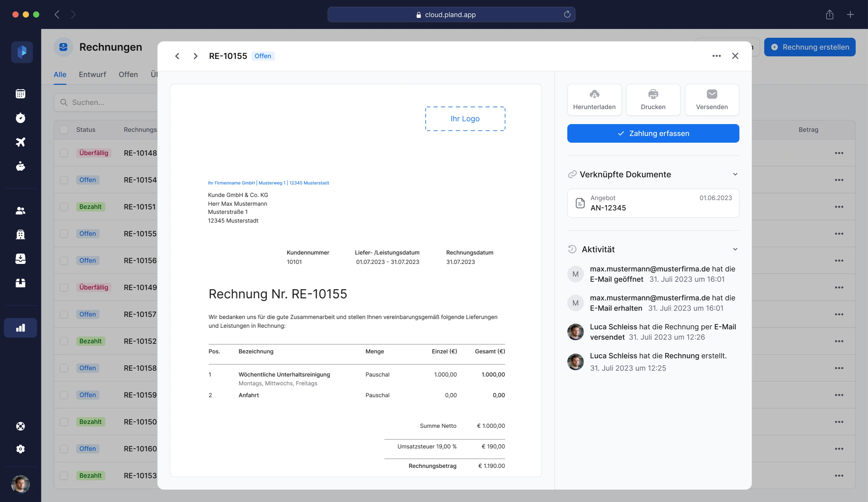Click the Herunterladen button
The image size is (868, 502).
[594, 100]
